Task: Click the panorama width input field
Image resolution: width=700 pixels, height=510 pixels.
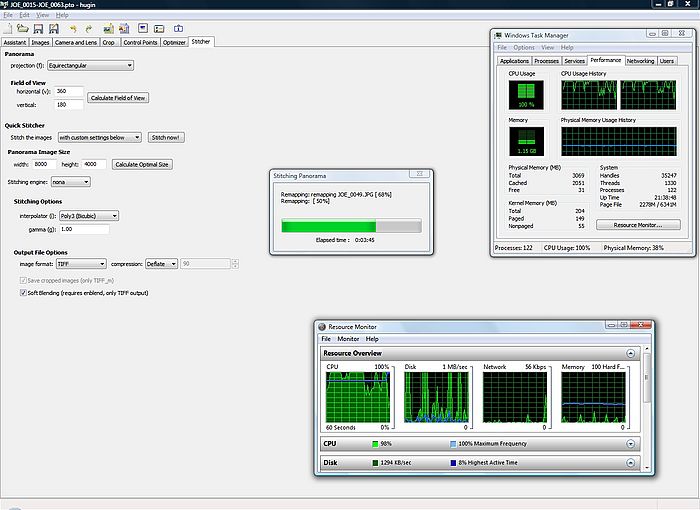Action: (44, 164)
